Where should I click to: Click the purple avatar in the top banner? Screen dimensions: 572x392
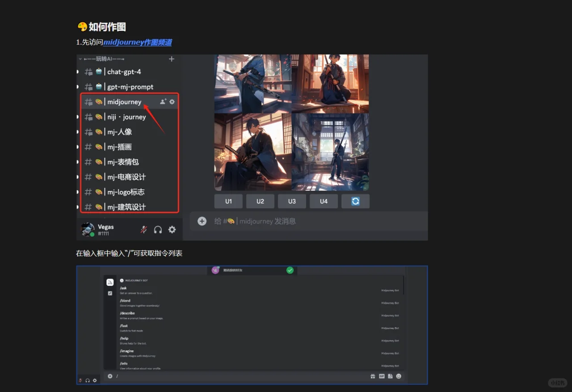(215, 270)
